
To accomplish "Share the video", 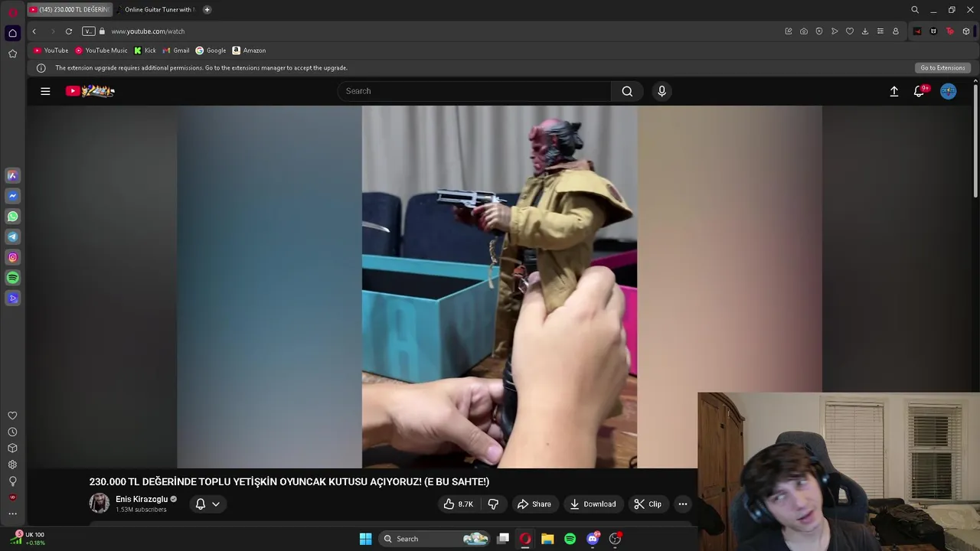I will click(534, 504).
